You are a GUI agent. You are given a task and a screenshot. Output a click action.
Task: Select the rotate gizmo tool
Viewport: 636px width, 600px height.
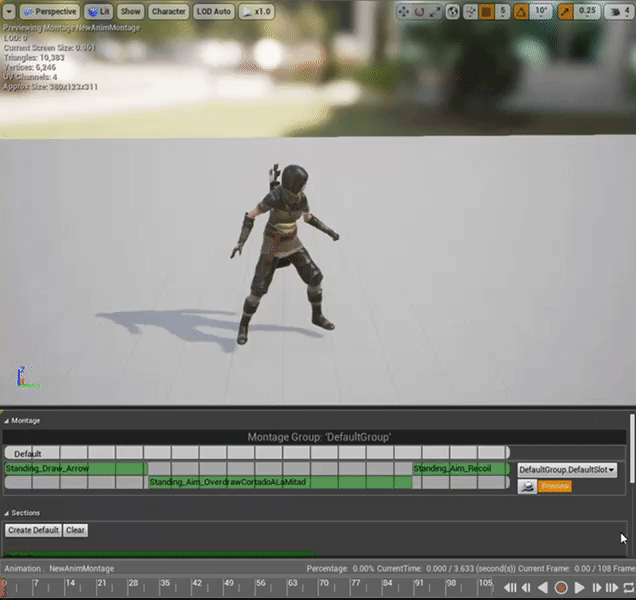418,12
